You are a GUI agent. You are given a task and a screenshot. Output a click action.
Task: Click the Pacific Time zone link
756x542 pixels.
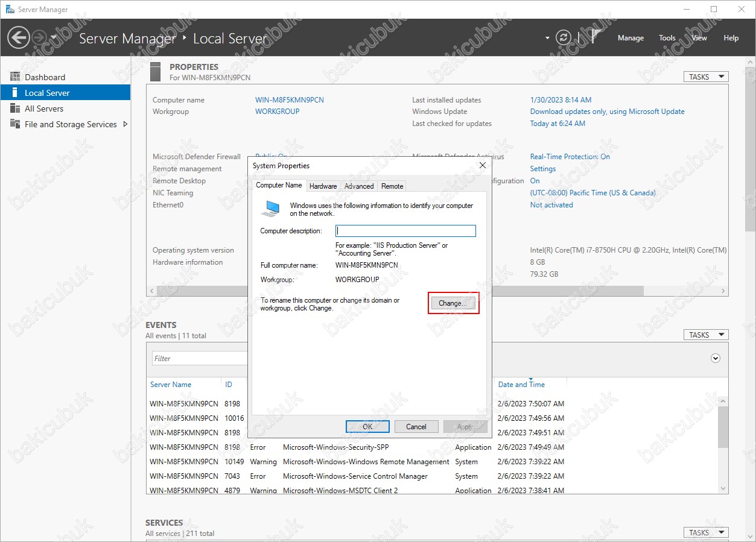(592, 193)
